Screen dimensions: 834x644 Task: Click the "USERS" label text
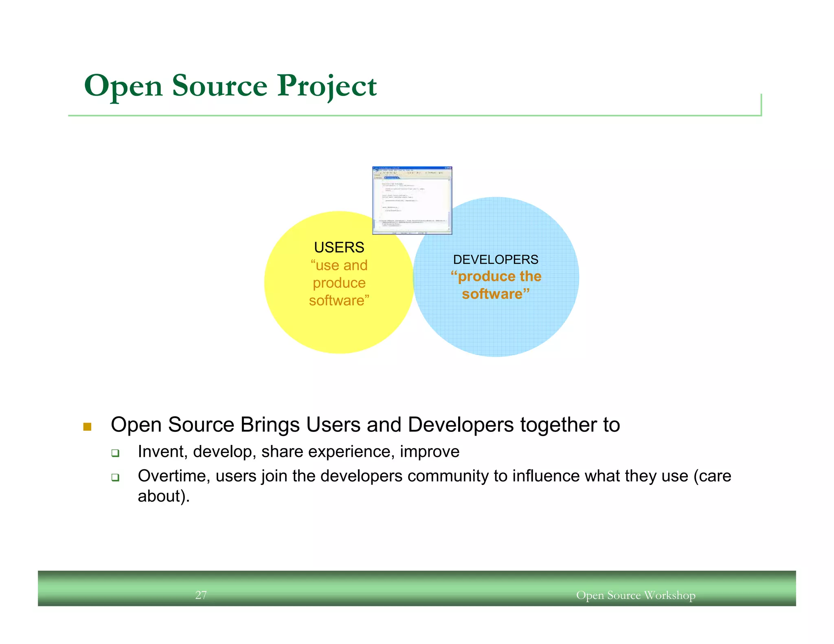339,247
